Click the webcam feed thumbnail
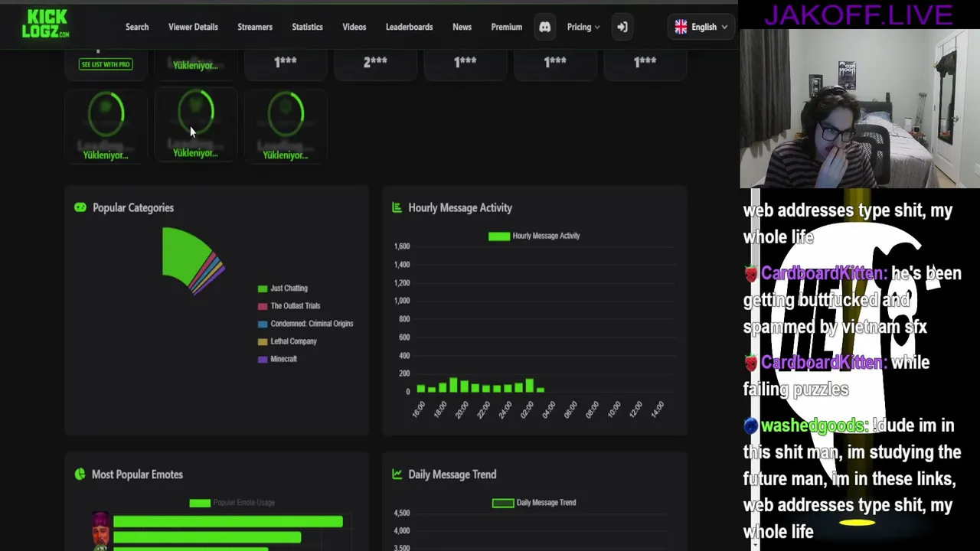Image resolution: width=980 pixels, height=551 pixels. pyautogui.click(x=860, y=108)
